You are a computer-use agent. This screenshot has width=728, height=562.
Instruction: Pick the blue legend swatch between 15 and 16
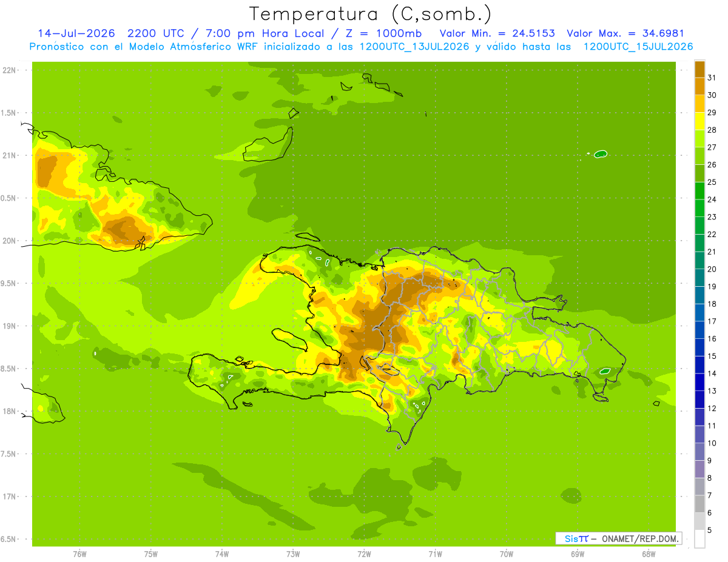[x=699, y=348]
